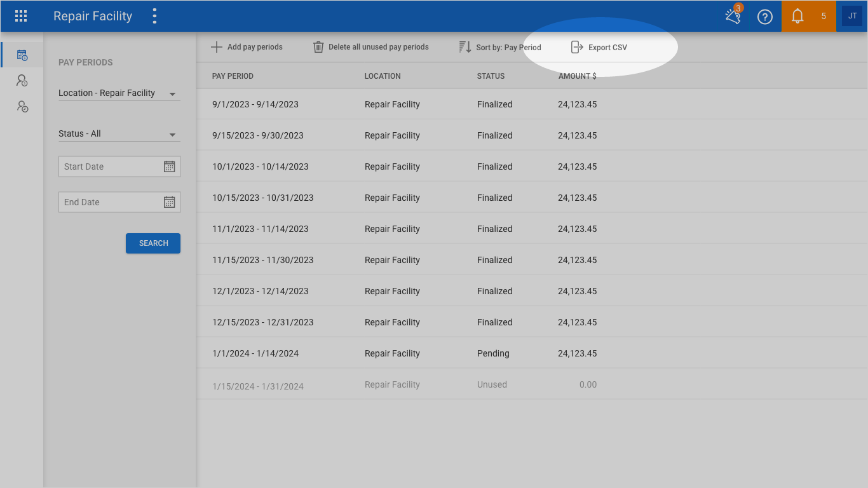Click the Start Date input field
This screenshot has width=868, height=488.
pyautogui.click(x=119, y=166)
